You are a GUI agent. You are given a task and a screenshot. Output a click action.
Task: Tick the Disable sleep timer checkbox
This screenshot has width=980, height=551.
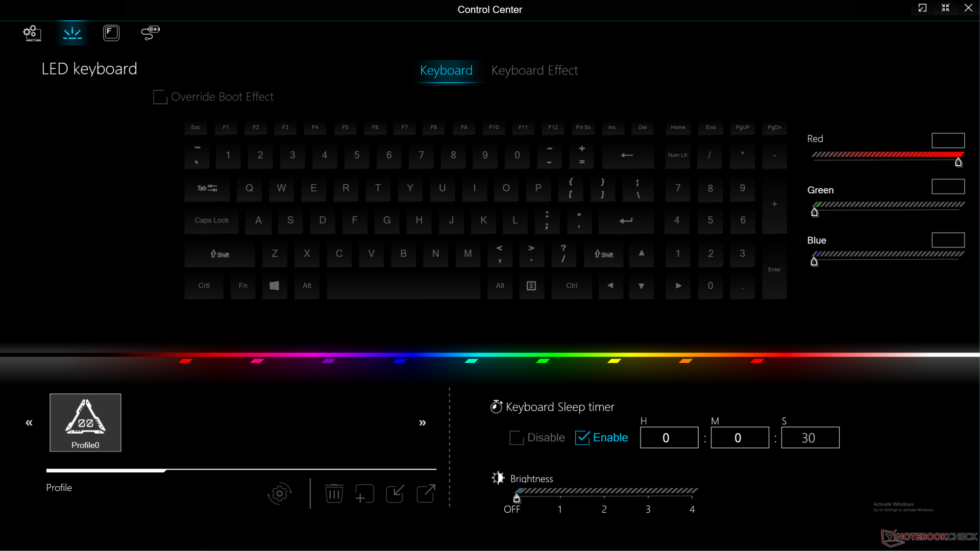pos(516,438)
